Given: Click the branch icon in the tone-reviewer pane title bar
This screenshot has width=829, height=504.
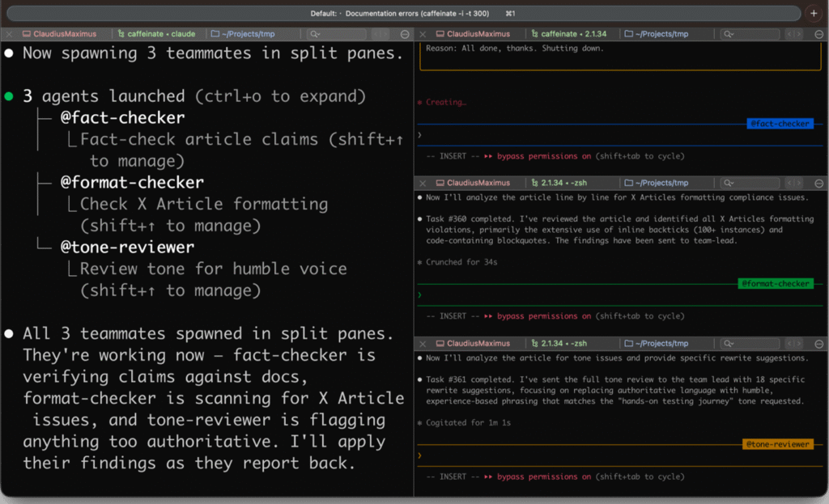Looking at the screenshot, I should (x=534, y=343).
